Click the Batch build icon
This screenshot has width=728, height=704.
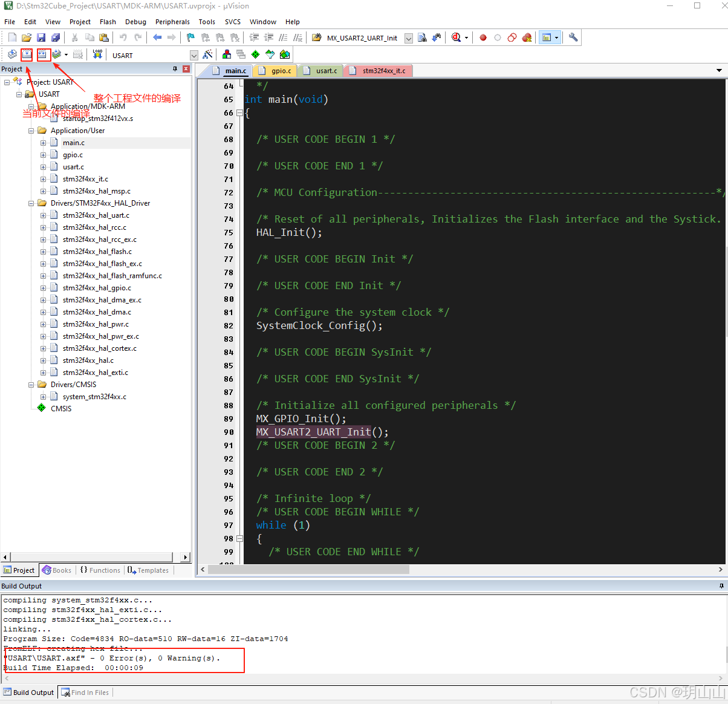point(57,54)
